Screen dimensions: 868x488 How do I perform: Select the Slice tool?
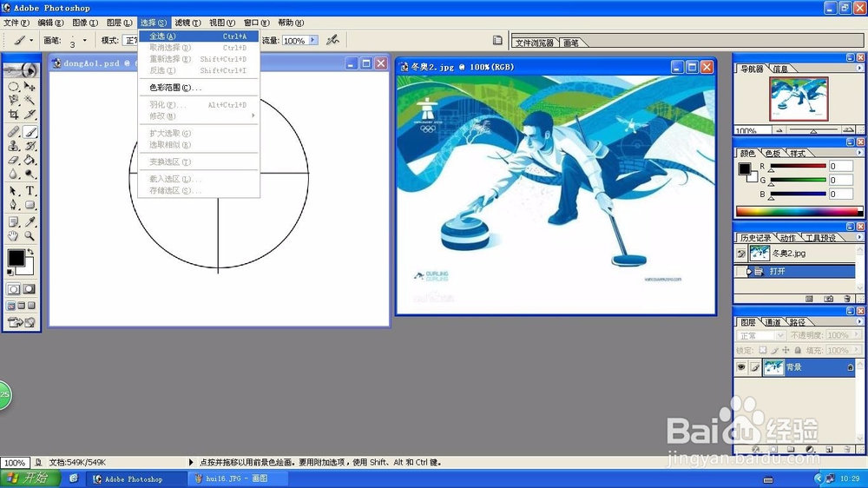pyautogui.click(x=30, y=115)
